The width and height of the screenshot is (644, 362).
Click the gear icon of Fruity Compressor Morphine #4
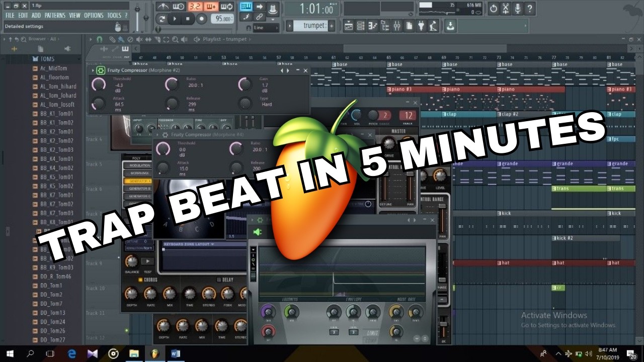click(164, 135)
